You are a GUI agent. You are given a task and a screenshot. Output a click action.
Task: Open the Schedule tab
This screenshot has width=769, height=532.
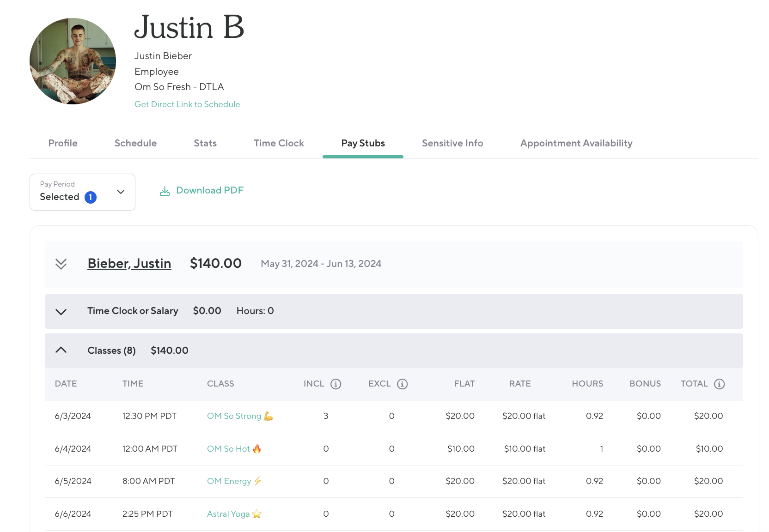pyautogui.click(x=135, y=143)
